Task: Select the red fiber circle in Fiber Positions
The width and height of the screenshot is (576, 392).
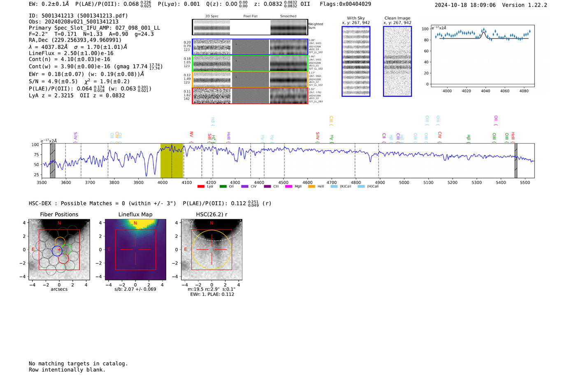Action: pyautogui.click(x=63, y=259)
